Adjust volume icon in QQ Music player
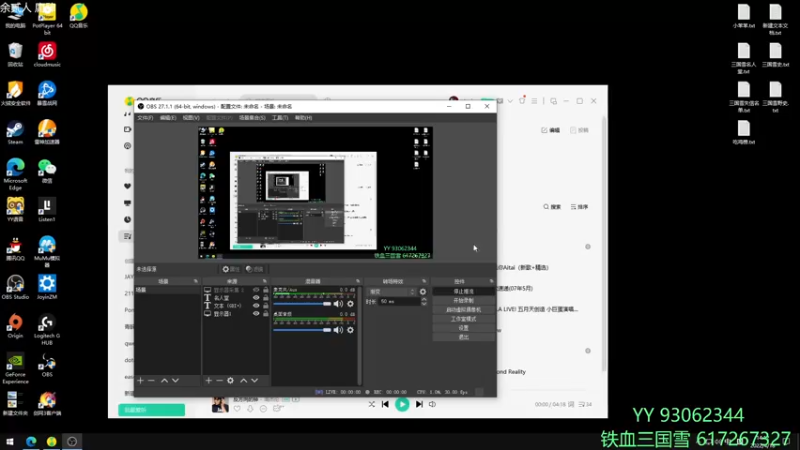Viewport: 800px width, 450px height. click(x=433, y=404)
